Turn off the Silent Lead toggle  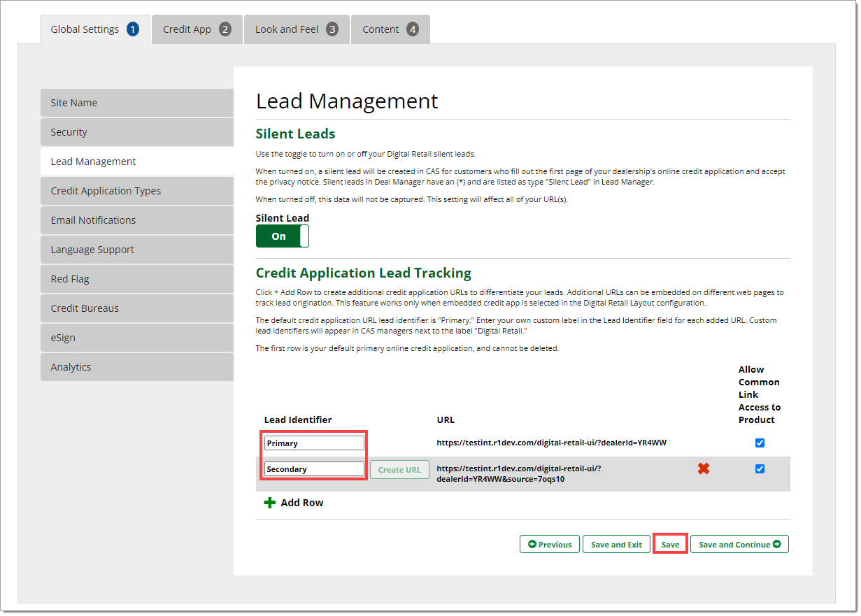point(283,236)
